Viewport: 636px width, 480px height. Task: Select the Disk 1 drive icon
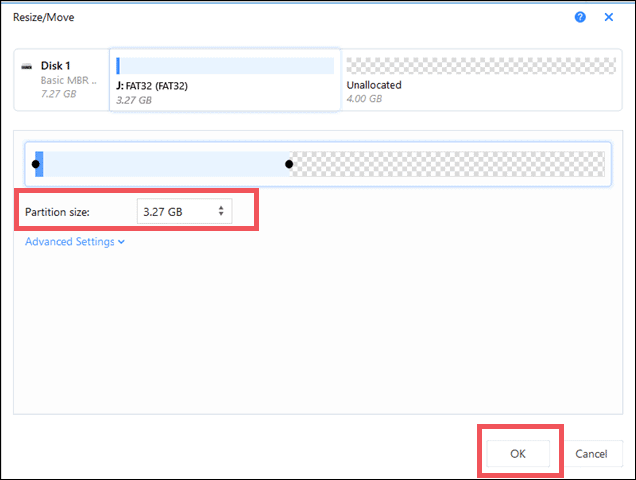coord(27,67)
